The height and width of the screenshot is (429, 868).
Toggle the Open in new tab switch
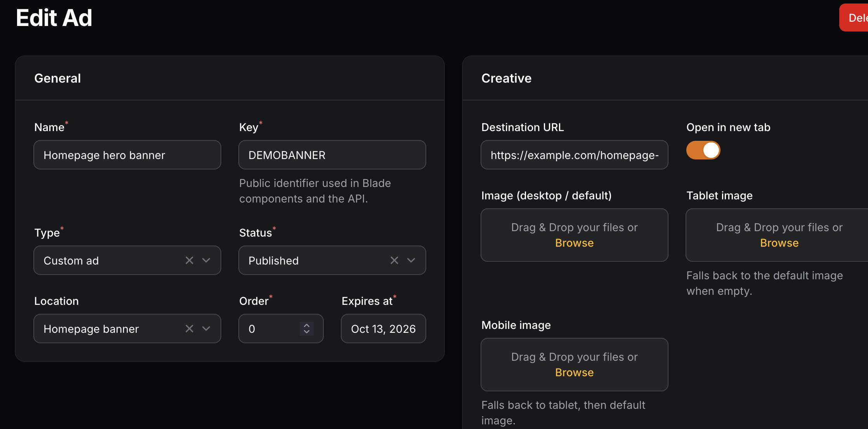(x=703, y=150)
